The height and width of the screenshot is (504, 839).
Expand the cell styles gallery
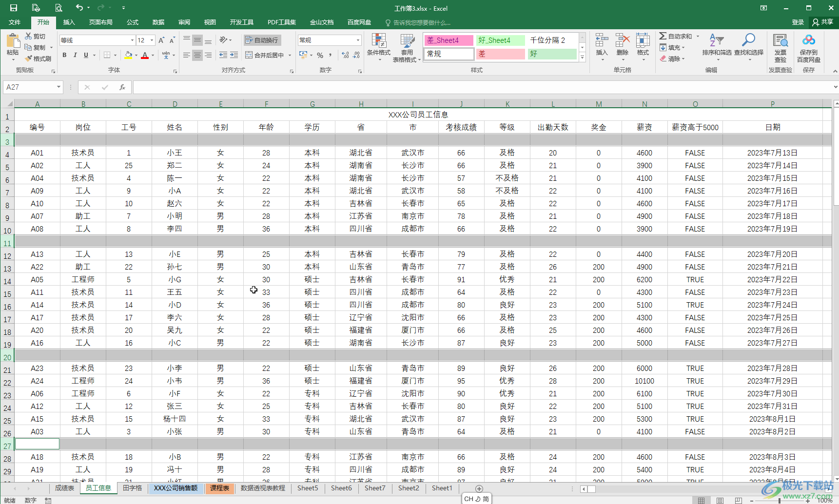[582, 58]
